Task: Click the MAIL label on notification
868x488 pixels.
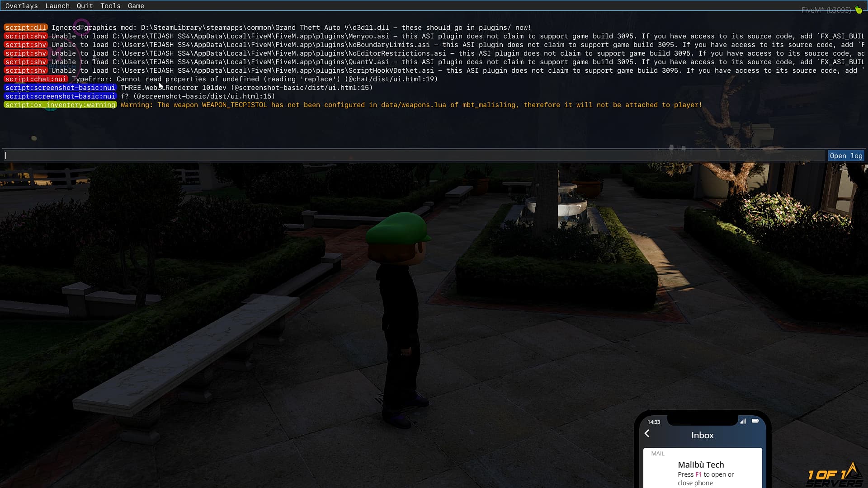Action: click(658, 454)
